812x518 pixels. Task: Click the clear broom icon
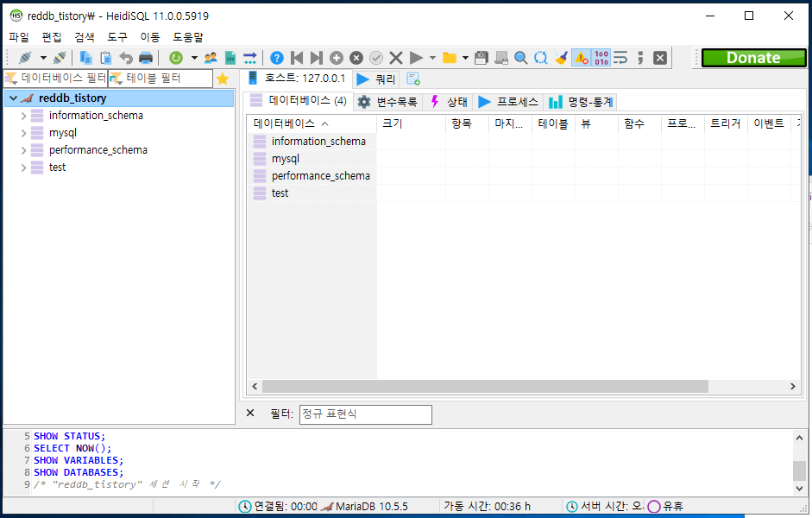[561, 58]
